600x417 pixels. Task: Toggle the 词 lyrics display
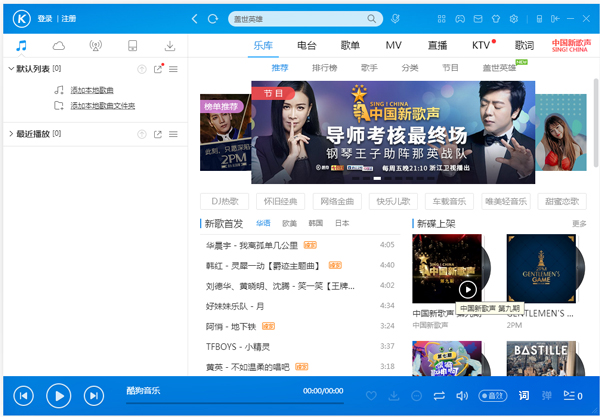coord(524,396)
